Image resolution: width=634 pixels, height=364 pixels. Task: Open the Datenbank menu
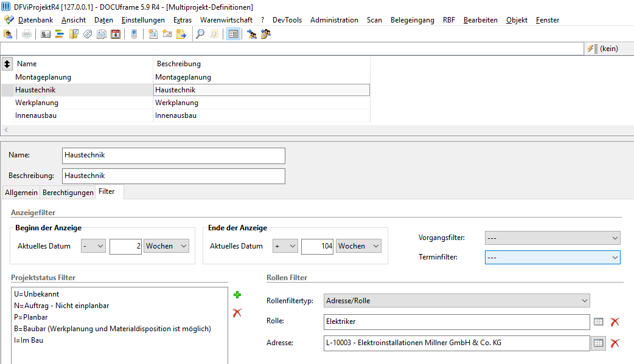(x=35, y=20)
